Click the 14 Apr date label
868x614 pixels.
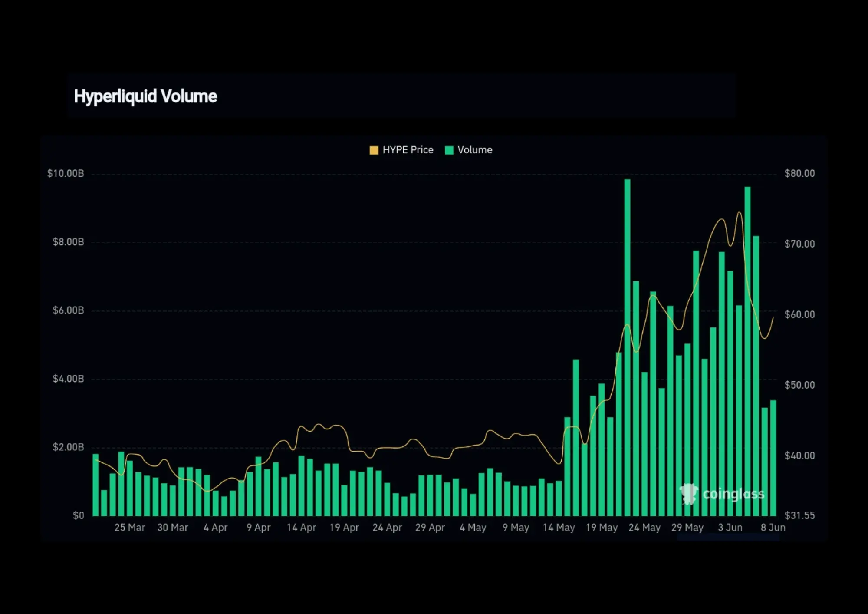click(301, 528)
